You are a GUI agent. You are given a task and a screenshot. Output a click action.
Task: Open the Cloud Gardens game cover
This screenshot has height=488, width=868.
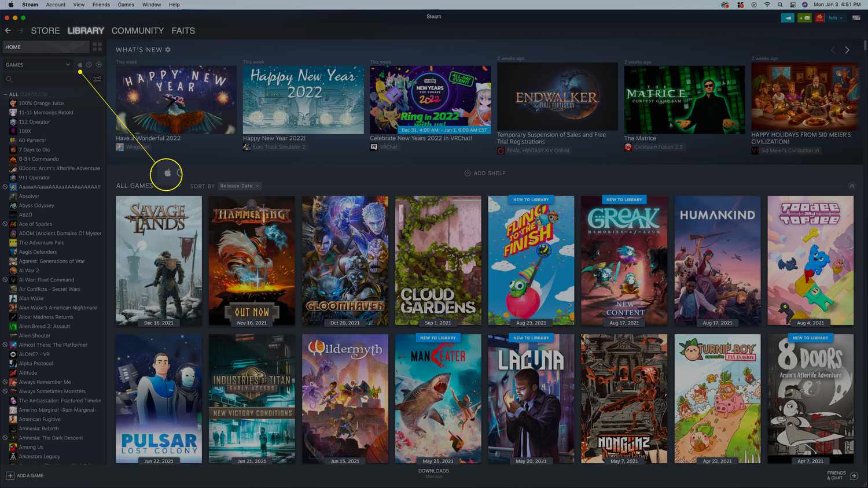point(438,260)
